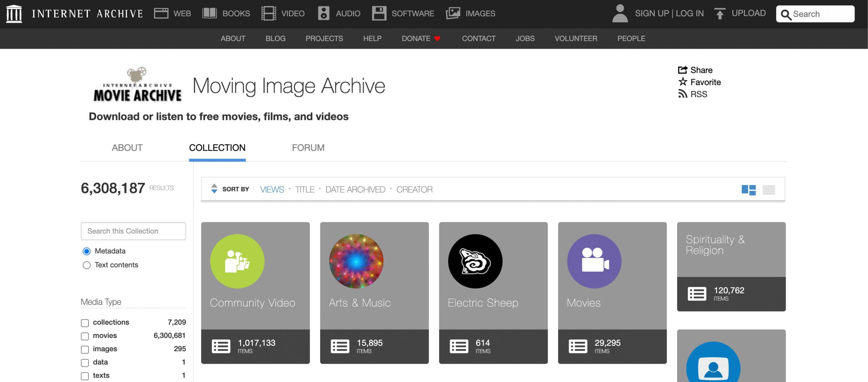This screenshot has height=382, width=868.
Task: Click the Share icon
Action: 683,70
